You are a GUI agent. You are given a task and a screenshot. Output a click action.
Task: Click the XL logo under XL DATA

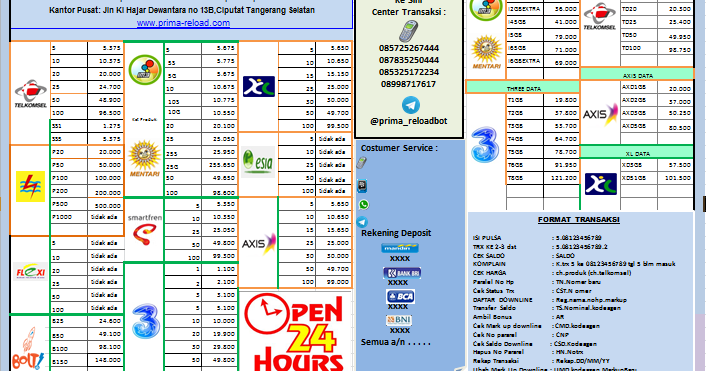click(601, 184)
